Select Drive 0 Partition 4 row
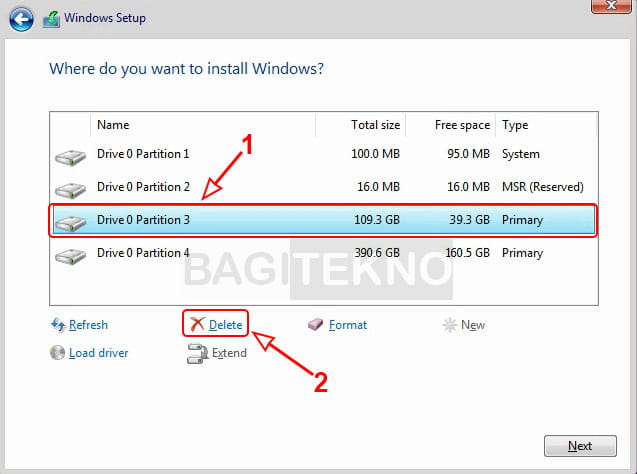The width and height of the screenshot is (637, 474). pos(323,253)
